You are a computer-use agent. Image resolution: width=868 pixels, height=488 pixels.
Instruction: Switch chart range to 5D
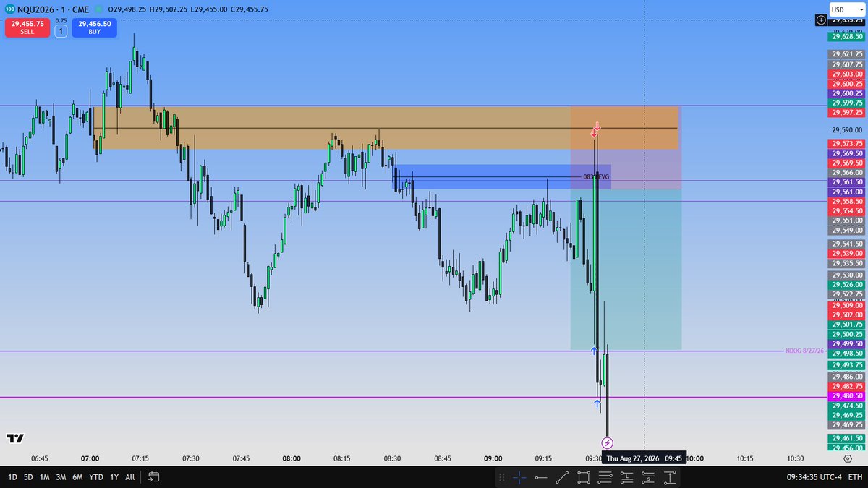pyautogui.click(x=28, y=477)
